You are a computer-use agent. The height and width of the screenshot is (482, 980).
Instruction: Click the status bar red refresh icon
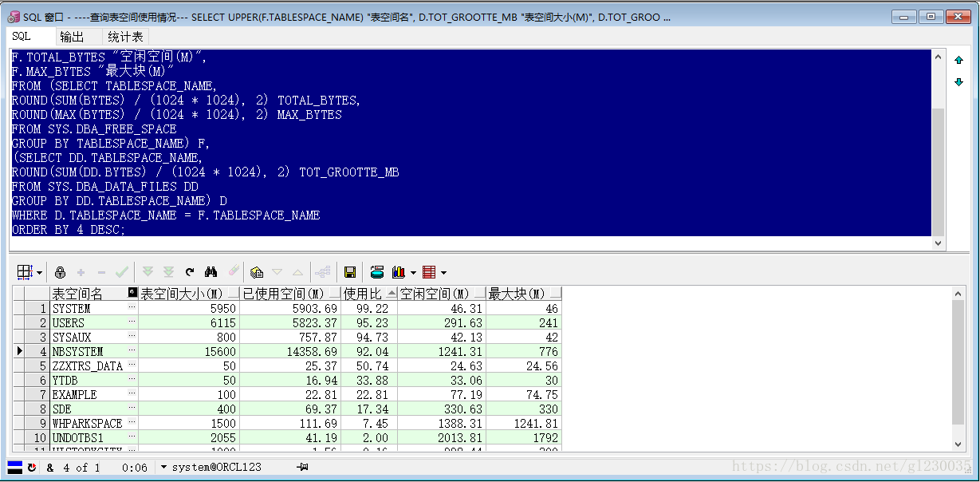coord(31,468)
